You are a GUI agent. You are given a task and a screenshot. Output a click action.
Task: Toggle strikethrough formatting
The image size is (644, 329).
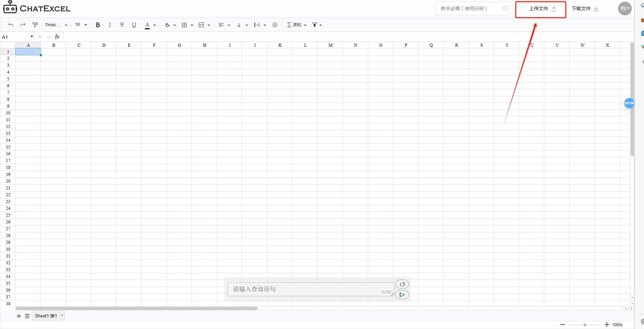(x=122, y=25)
